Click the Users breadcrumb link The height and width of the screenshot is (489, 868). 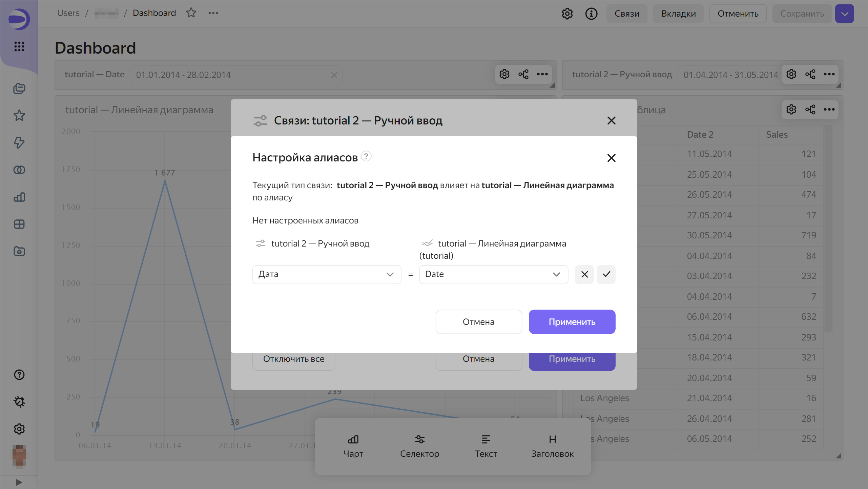68,13
